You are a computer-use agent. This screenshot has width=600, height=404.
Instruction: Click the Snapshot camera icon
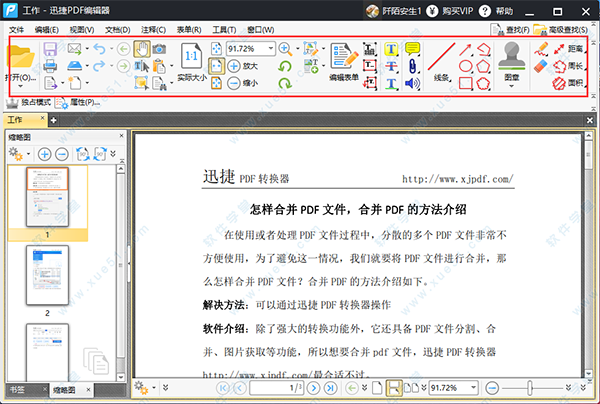159,49
